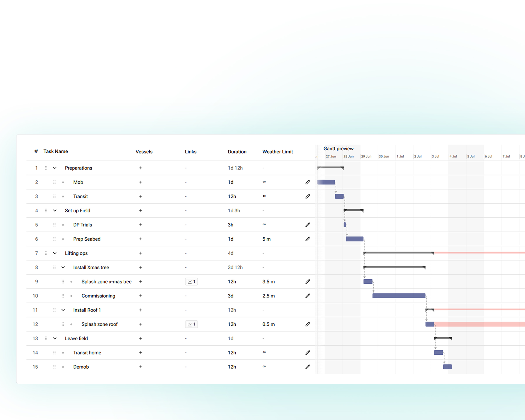Image resolution: width=525 pixels, height=420 pixels.
Task: Grab the drag handle for Mob
Action: [54, 182]
